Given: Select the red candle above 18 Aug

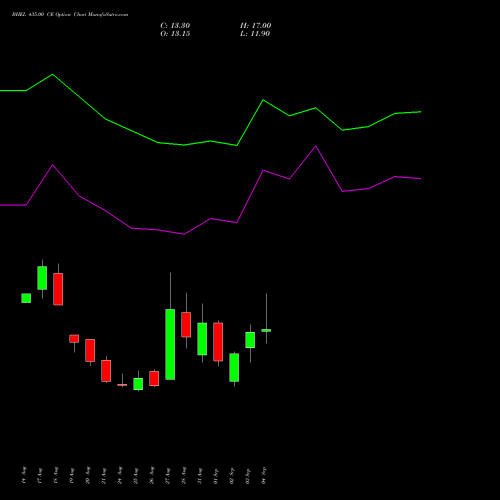Looking at the screenshot, I should click(58, 289).
